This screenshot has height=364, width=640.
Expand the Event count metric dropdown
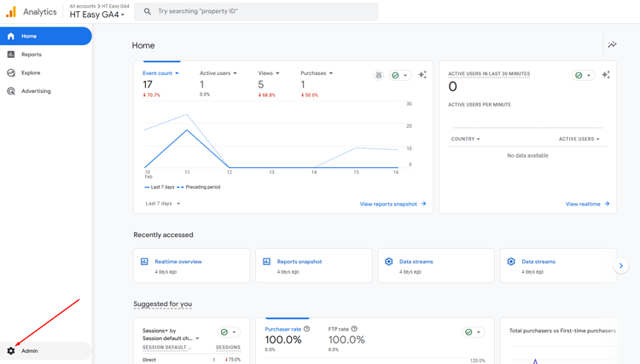pos(160,73)
